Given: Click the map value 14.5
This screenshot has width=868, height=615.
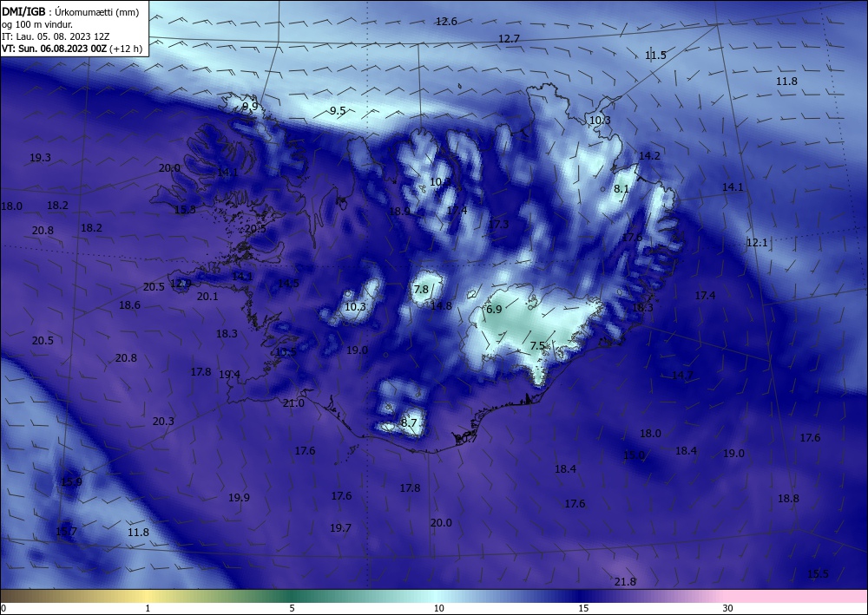Looking at the screenshot, I should 288,283.
